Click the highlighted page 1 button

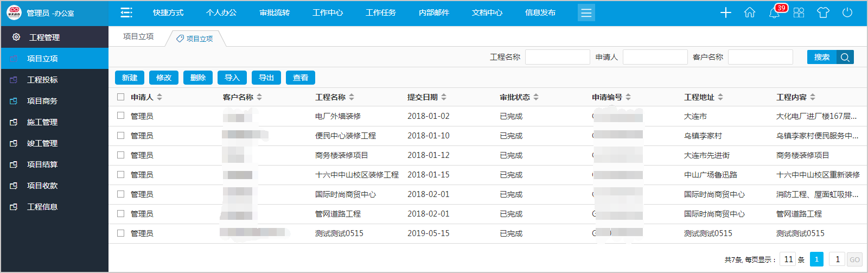[816, 259]
